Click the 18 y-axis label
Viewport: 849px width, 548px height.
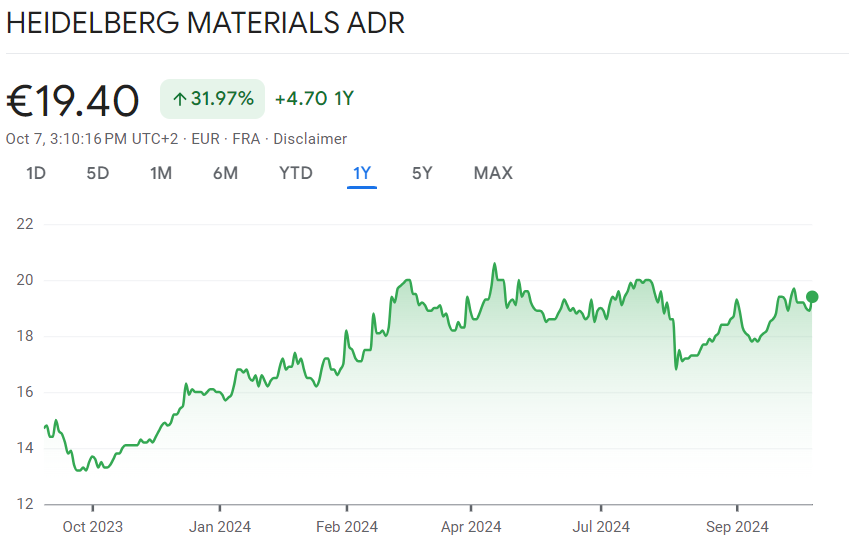click(25, 336)
